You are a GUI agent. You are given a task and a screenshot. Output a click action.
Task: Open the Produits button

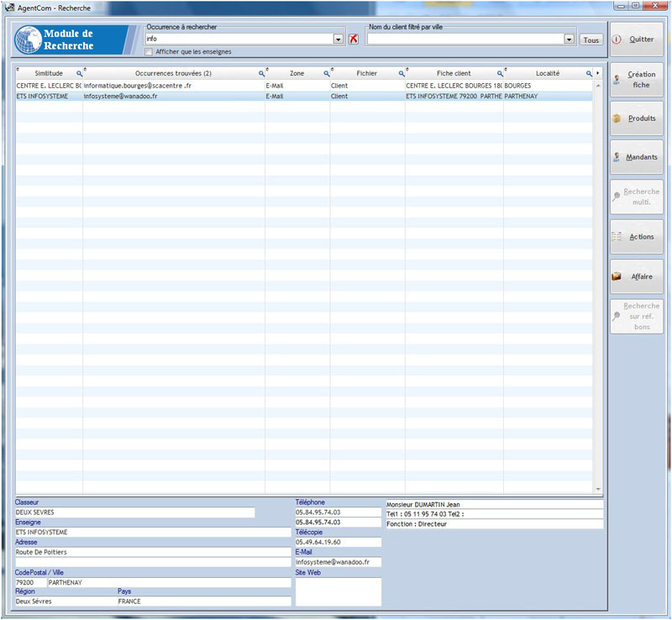637,118
